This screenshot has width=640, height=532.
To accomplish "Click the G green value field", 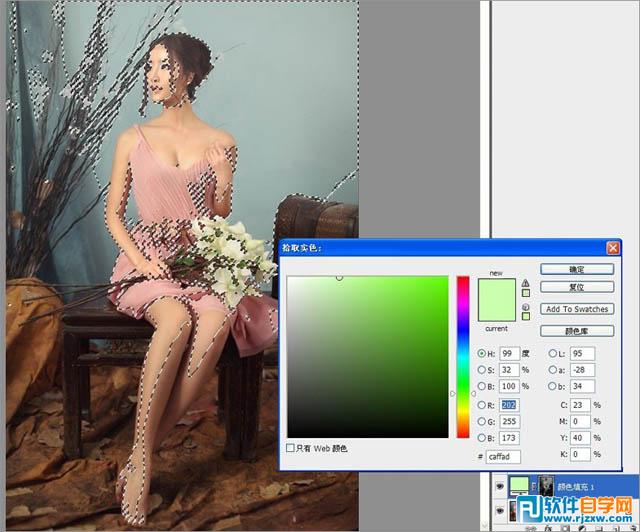I will 509,422.
